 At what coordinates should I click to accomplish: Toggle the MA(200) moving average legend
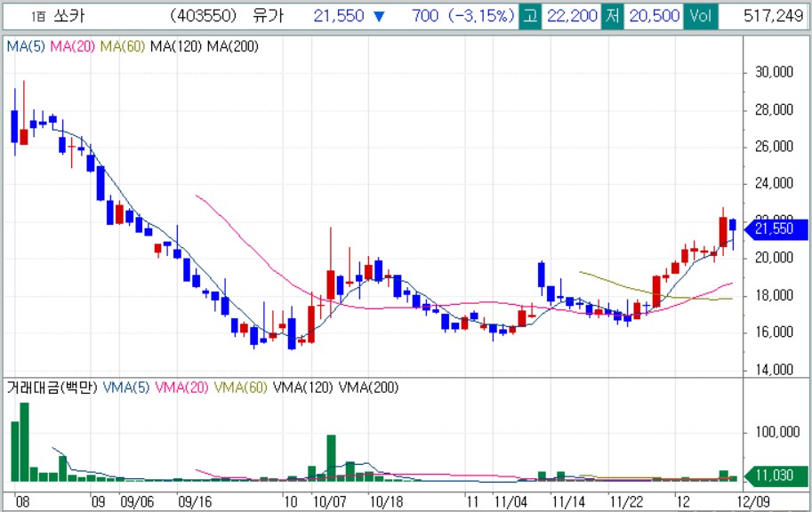point(232,47)
